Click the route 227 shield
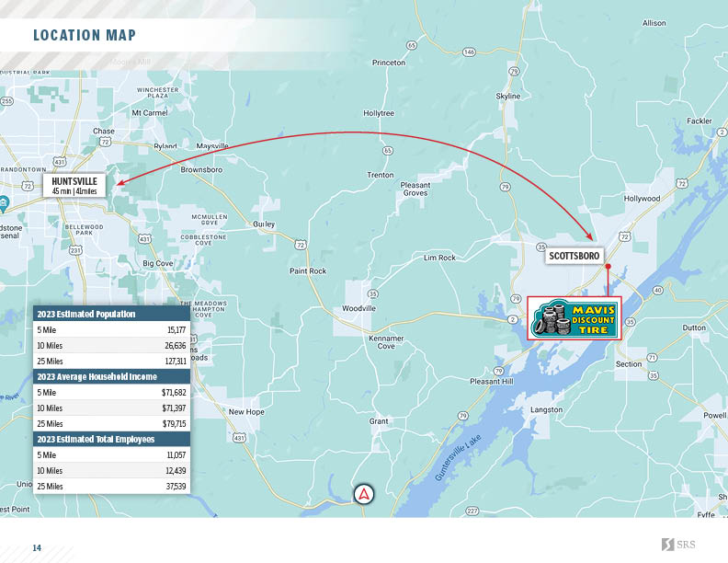 472,511
